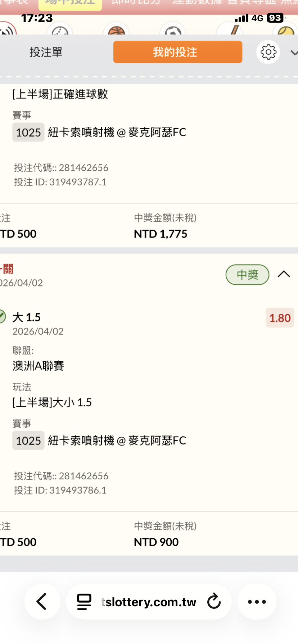This screenshot has height=644, width=298.
Task: Pick the tennis ball sport icon
Action: [x=286, y=30]
